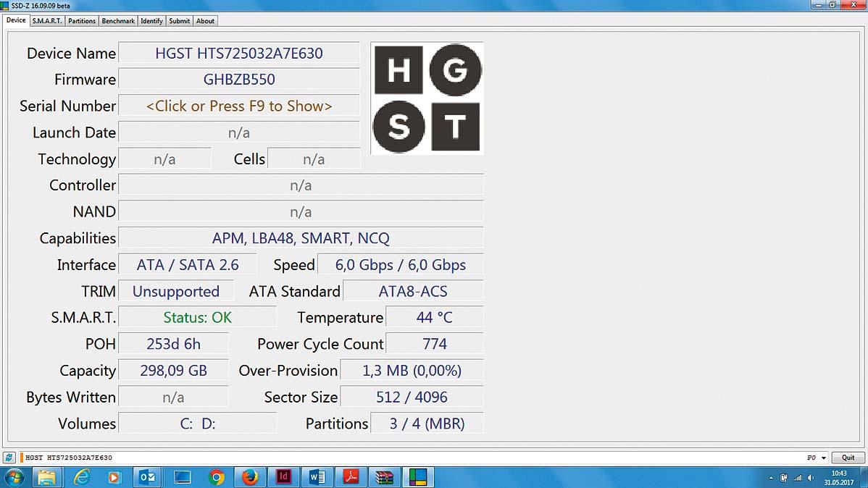Launch Firefox from the taskbar
The height and width of the screenshot is (488, 868).
coord(250,477)
